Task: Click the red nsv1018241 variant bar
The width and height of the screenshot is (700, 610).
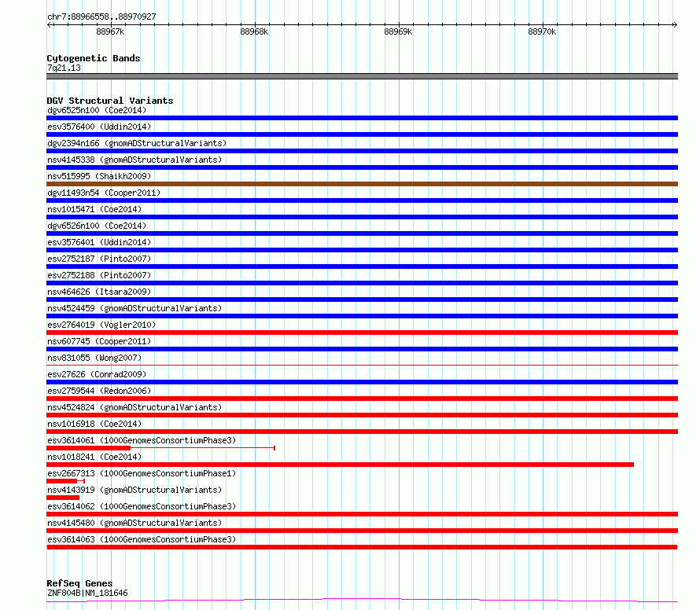Action: 341,465
